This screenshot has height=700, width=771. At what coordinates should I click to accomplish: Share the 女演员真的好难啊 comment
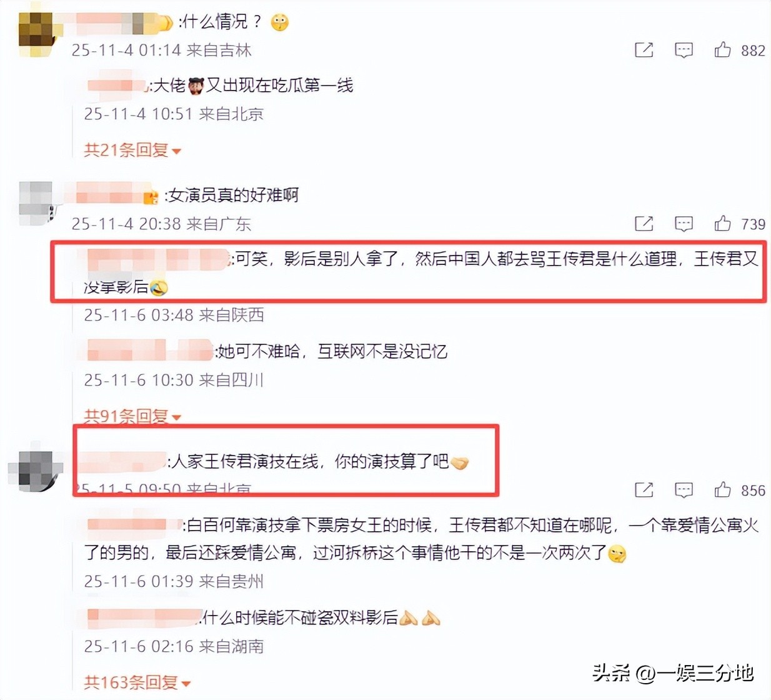(x=644, y=223)
